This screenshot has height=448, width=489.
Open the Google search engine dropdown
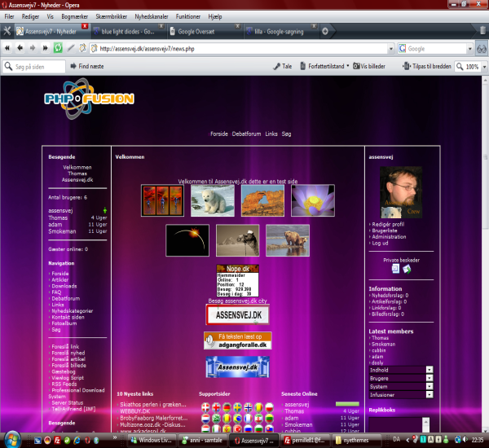pyautogui.click(x=469, y=49)
